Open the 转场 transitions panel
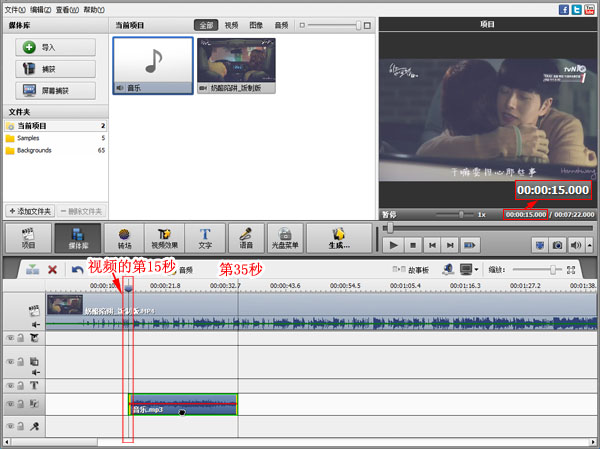This screenshot has width=600, height=449. [125, 237]
